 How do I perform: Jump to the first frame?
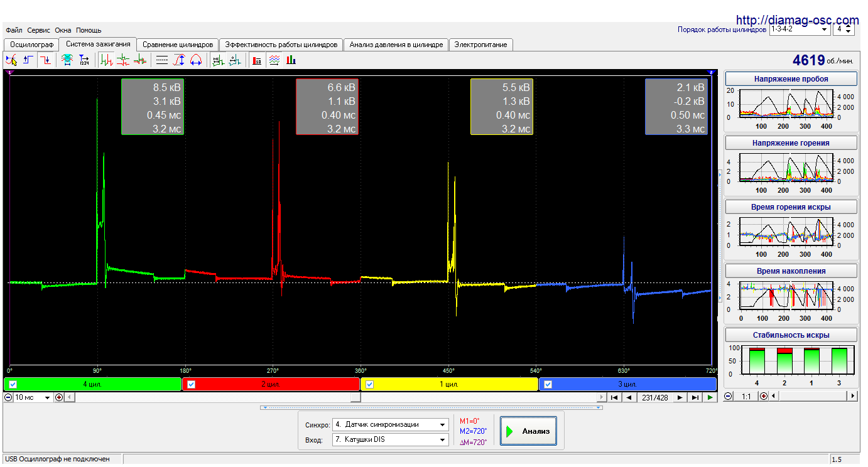(614, 397)
